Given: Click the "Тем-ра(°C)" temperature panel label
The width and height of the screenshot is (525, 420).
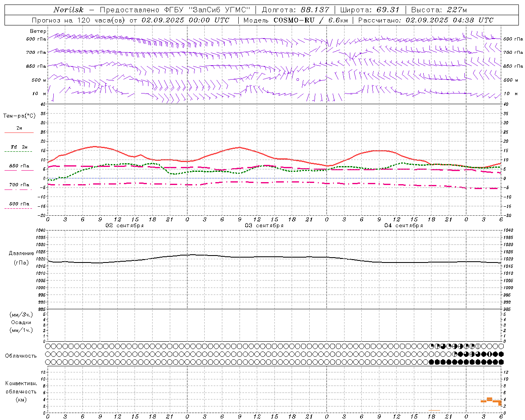Looking at the screenshot, I should (x=19, y=116).
